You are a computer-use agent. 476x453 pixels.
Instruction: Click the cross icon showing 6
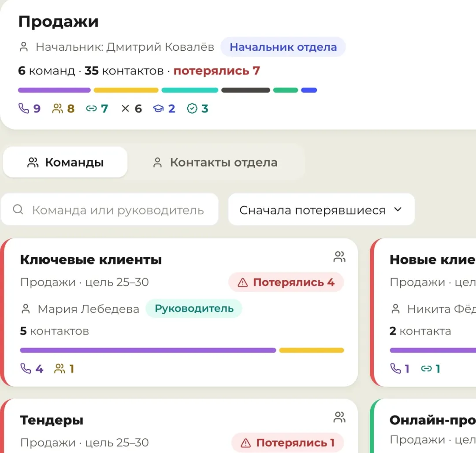coord(125,108)
